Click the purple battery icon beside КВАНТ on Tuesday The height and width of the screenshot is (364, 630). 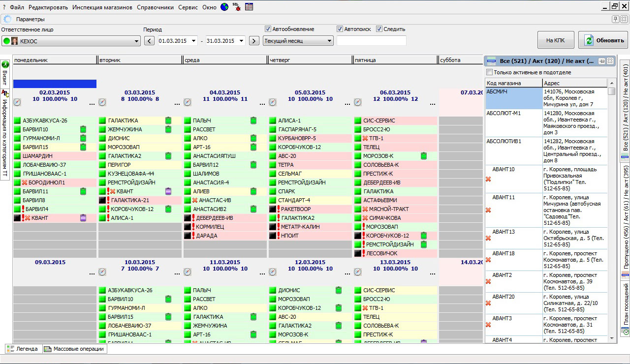[168, 191]
